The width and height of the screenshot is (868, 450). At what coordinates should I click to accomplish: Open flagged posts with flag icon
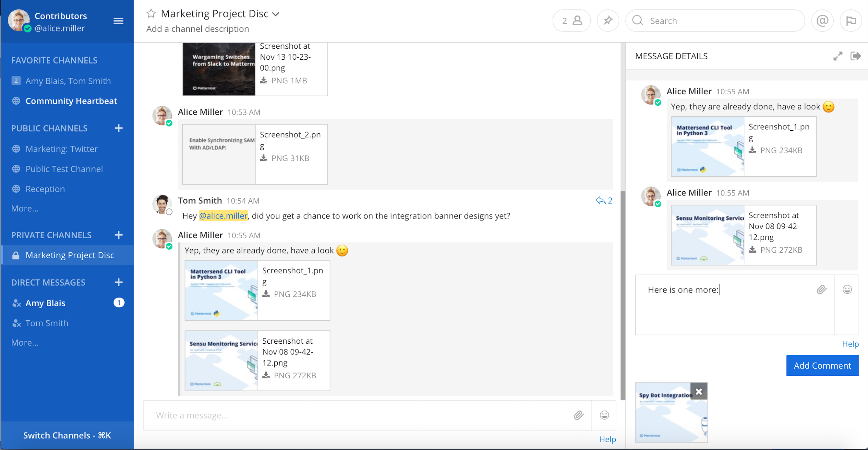pos(850,21)
